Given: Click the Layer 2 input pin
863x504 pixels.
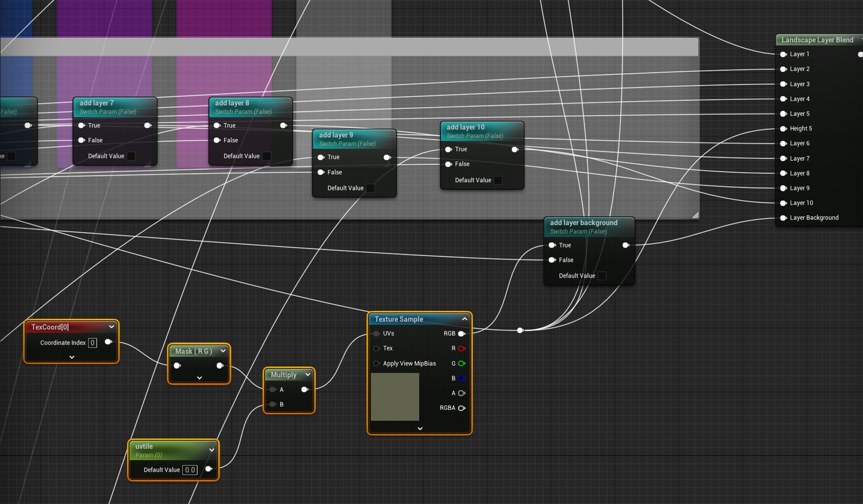Looking at the screenshot, I should [x=783, y=70].
